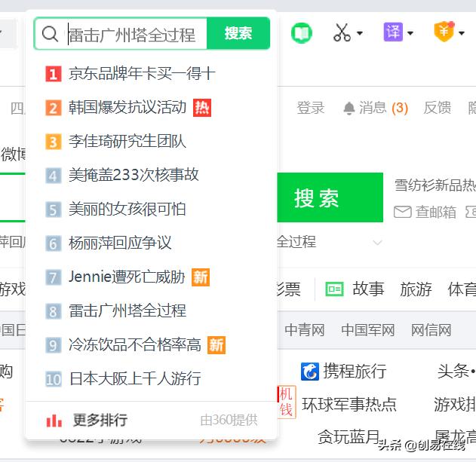The height and width of the screenshot is (462, 476).
Task: Click the 登录 login link
Action: 311,108
